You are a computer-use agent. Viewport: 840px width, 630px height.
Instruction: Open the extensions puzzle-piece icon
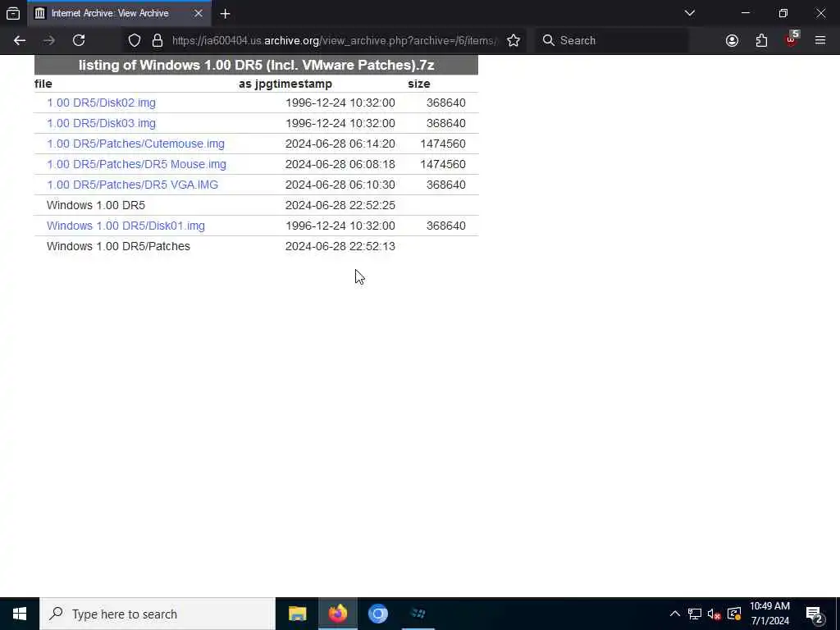click(761, 40)
